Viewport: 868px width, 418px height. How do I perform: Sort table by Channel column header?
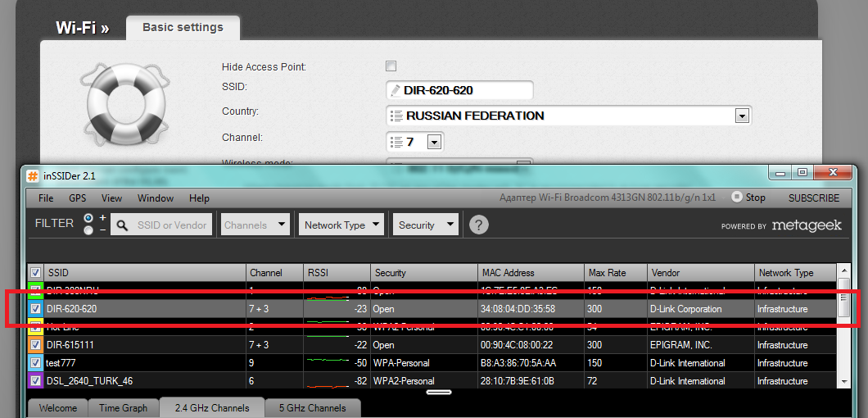tap(274, 273)
